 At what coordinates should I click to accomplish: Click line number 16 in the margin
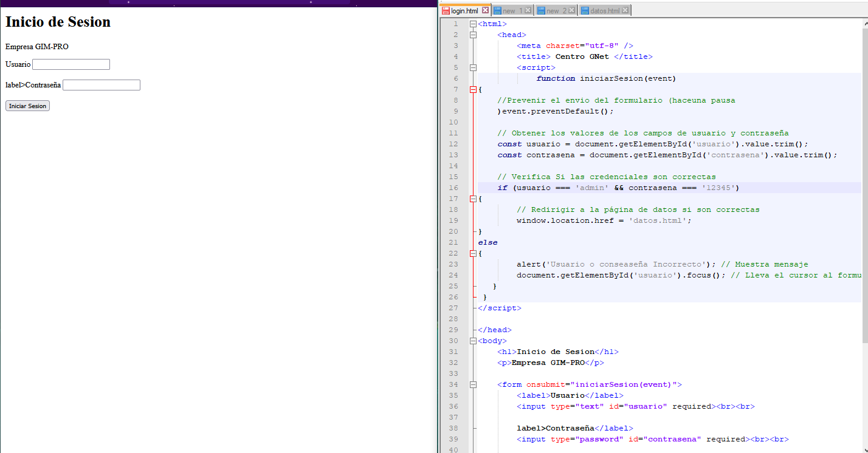pyautogui.click(x=455, y=188)
